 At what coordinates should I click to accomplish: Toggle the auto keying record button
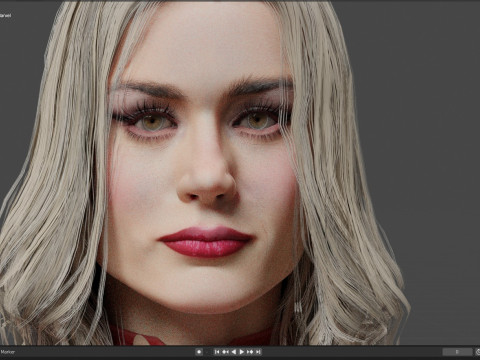click(199, 352)
